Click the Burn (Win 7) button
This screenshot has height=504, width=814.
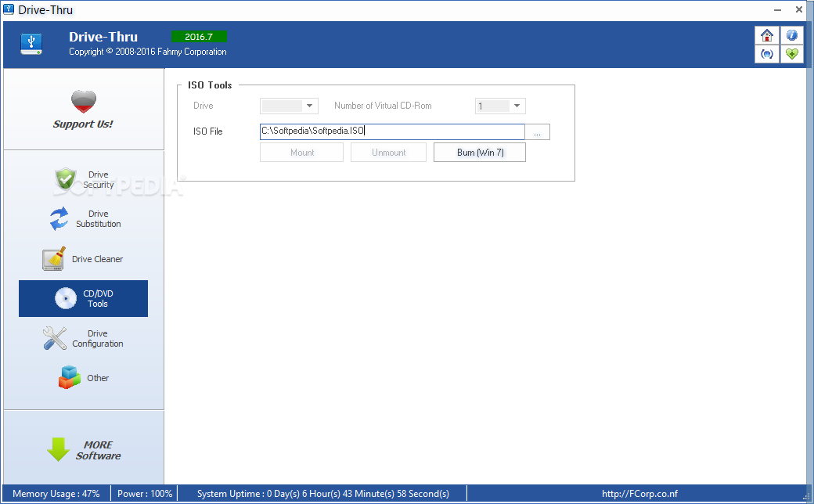[480, 153]
